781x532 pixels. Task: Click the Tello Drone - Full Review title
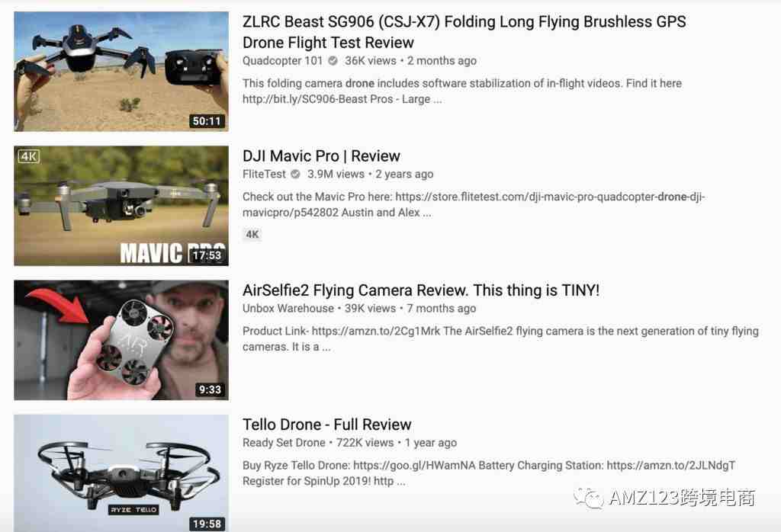click(x=326, y=425)
